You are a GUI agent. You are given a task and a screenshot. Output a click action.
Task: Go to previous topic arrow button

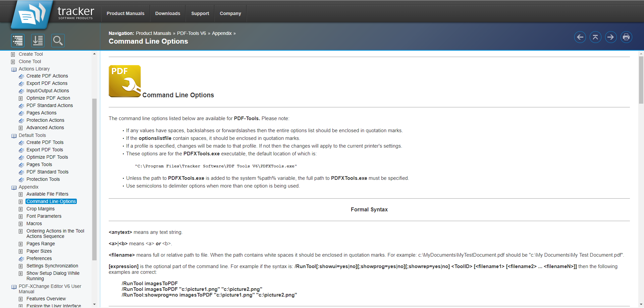[580, 37]
